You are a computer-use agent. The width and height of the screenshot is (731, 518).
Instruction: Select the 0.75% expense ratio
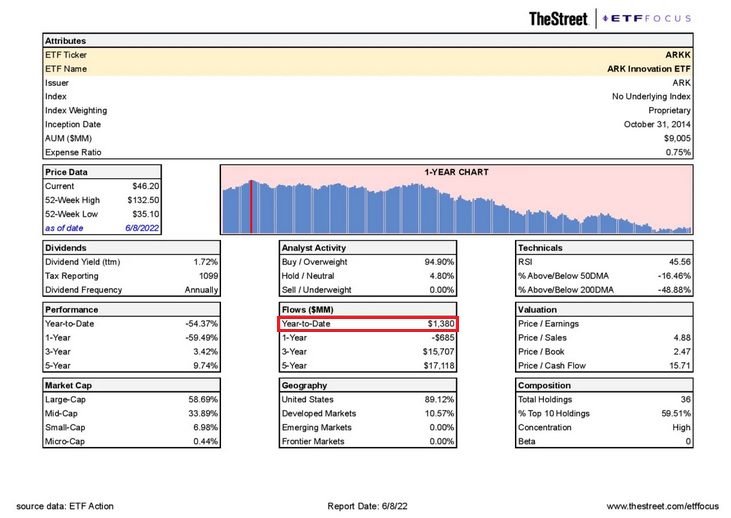coord(678,152)
